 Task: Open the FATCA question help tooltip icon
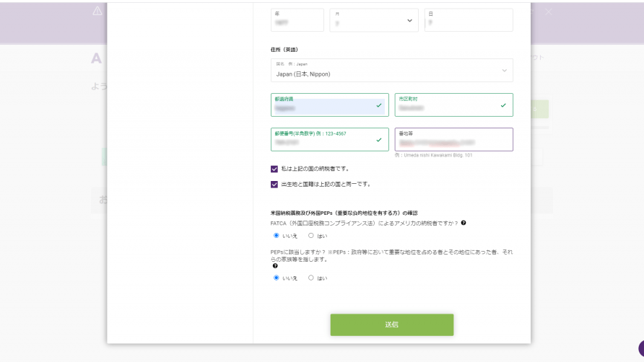click(x=464, y=223)
